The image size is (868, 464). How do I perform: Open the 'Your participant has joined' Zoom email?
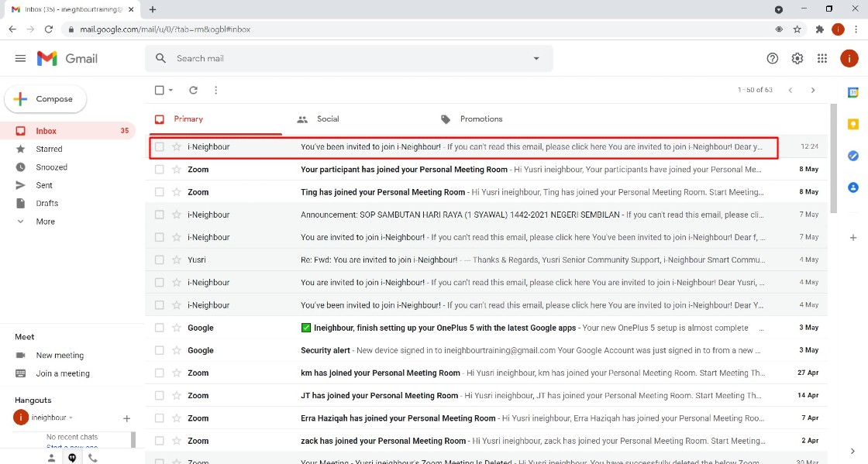(x=487, y=169)
